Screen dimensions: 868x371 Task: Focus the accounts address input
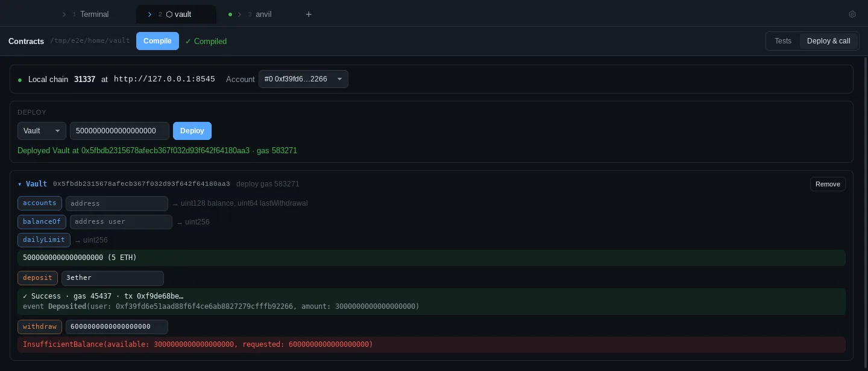click(x=117, y=203)
